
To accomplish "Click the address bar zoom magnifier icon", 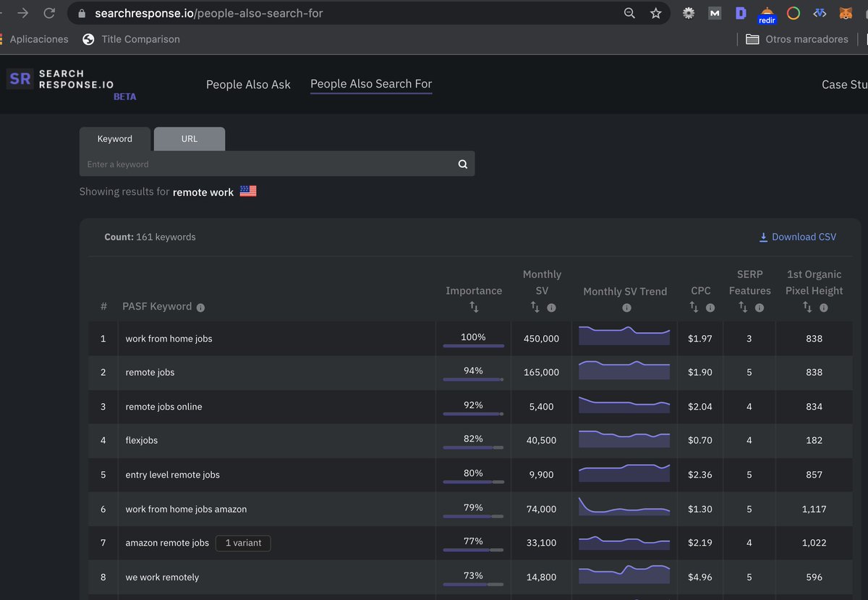I will point(629,13).
